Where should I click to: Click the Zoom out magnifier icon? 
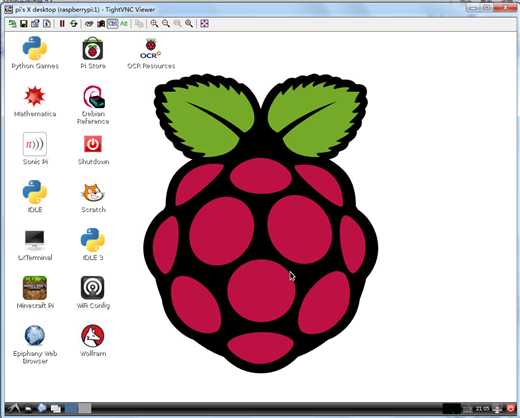coord(166,23)
